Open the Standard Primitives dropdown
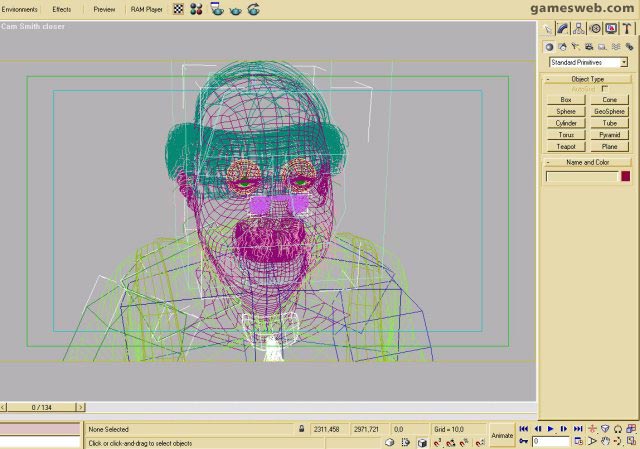Screen dimensions: 640x449 click(x=588, y=62)
